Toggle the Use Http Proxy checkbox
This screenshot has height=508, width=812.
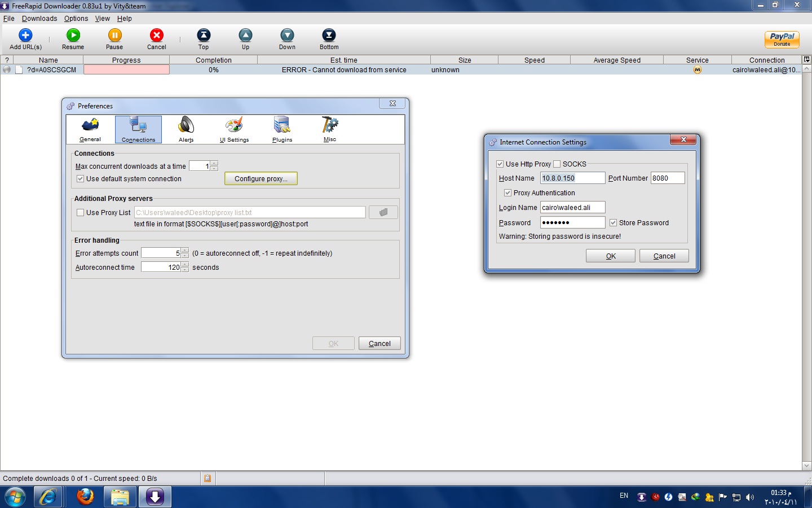pyautogui.click(x=500, y=164)
